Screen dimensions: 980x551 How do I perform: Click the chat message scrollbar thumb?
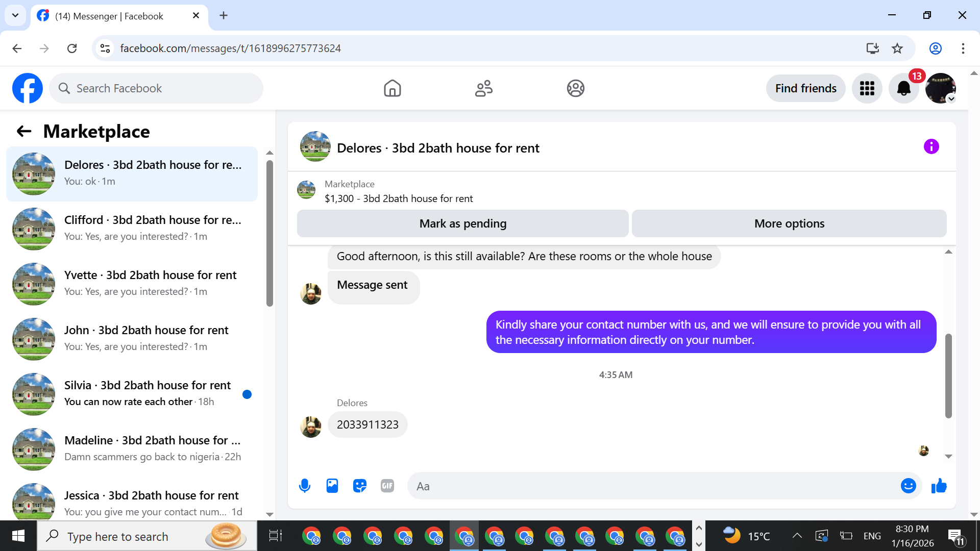coord(948,376)
